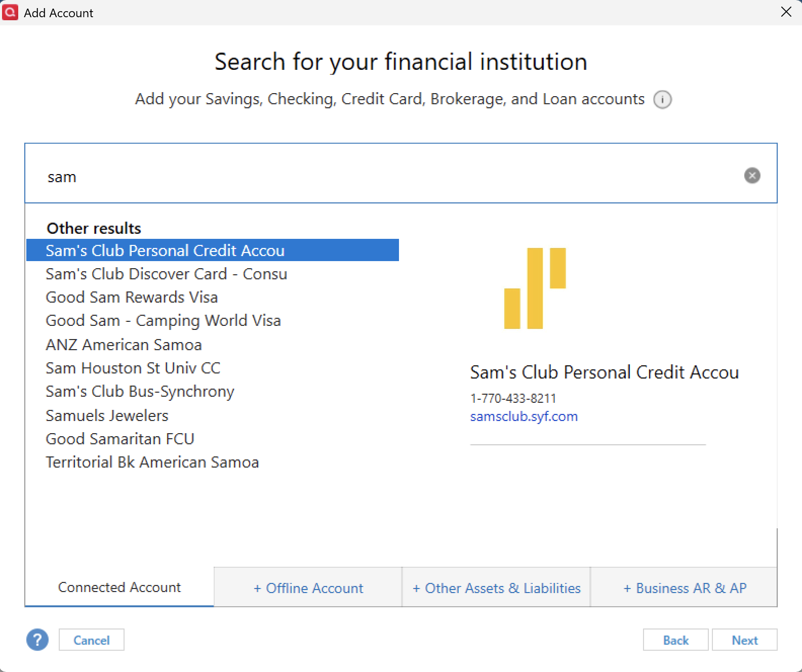
Task: Open help with the blue question mark icon
Action: [37, 640]
